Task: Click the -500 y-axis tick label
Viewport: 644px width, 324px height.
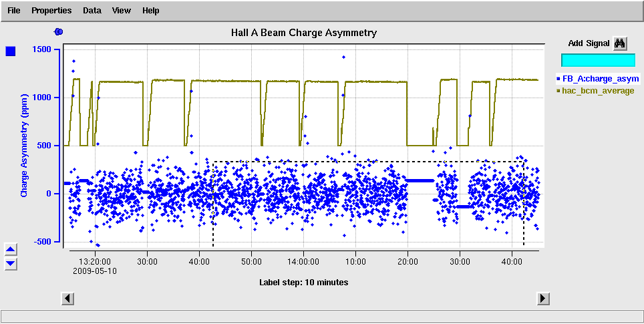Action: [41, 241]
